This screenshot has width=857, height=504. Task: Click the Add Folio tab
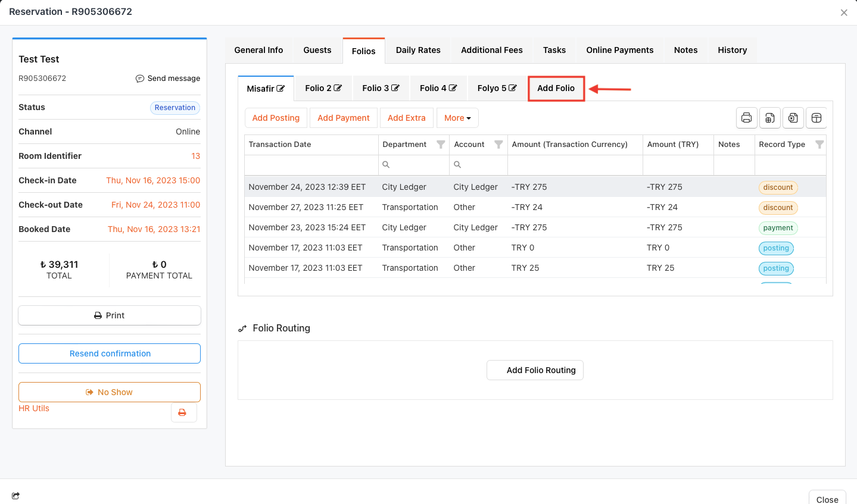pyautogui.click(x=556, y=88)
